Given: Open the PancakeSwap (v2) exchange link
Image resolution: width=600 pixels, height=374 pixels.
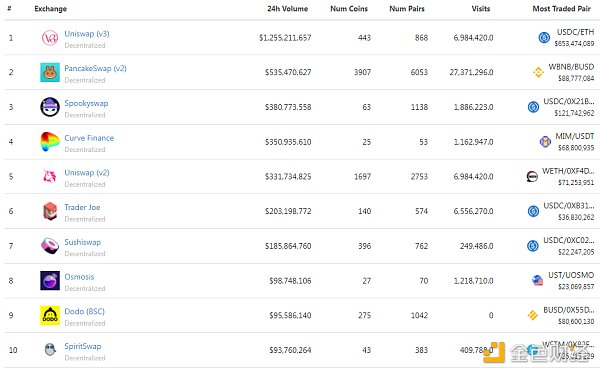Looking at the screenshot, I should pos(95,69).
